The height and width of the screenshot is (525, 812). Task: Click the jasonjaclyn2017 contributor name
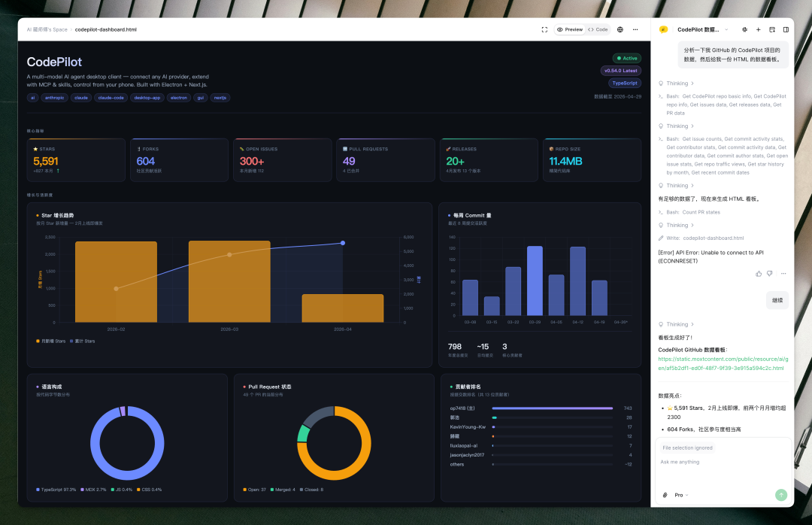click(467, 455)
